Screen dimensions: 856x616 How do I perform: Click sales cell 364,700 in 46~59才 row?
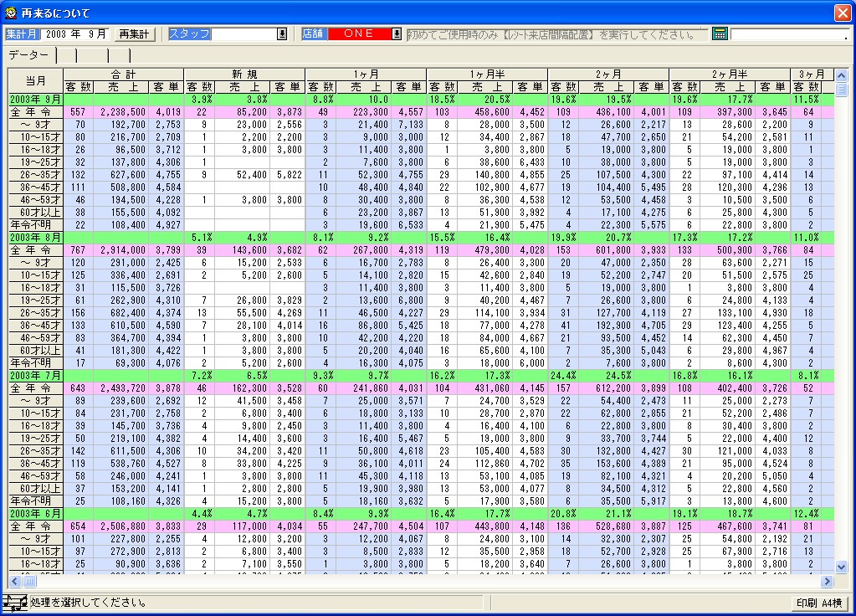pyautogui.click(x=121, y=338)
